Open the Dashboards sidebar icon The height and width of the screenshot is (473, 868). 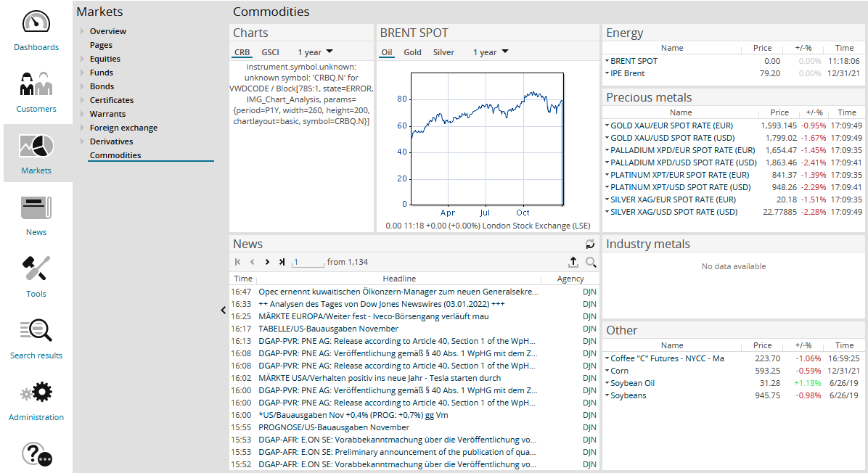(x=36, y=22)
